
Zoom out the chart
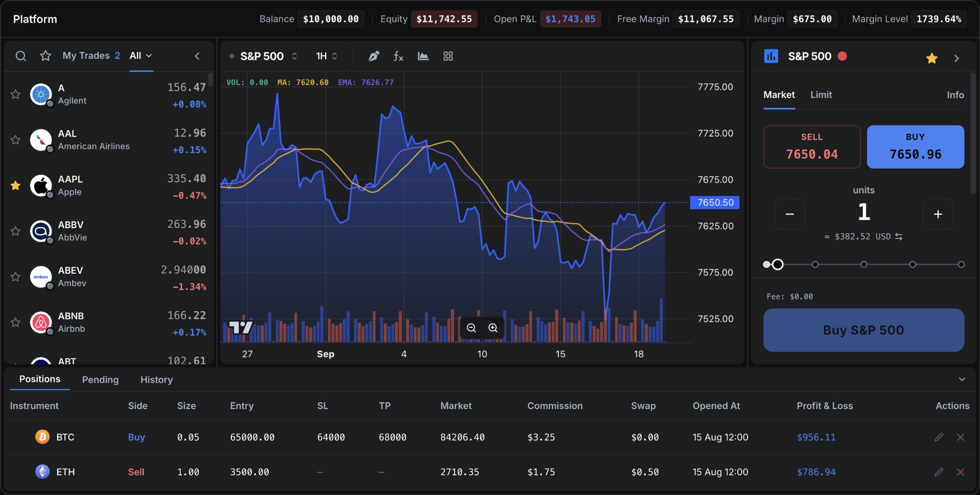(471, 328)
